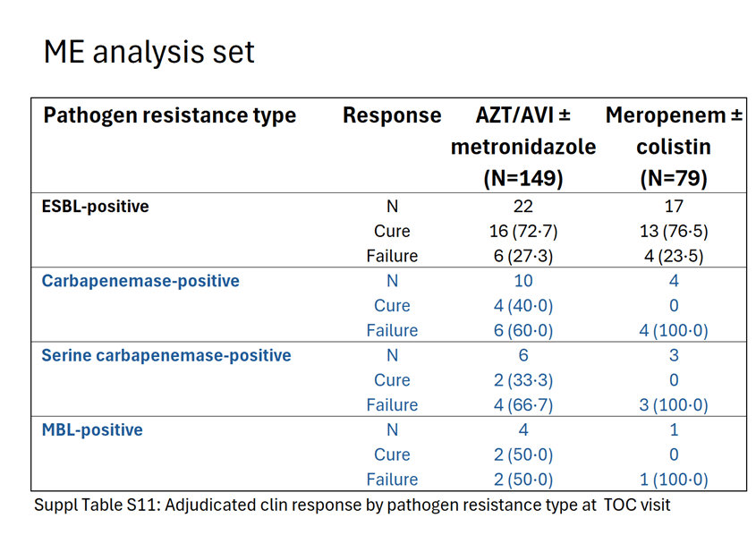Click MBL-positive failure value 1 (100·0)
This screenshot has height=535, width=756.
(x=674, y=480)
